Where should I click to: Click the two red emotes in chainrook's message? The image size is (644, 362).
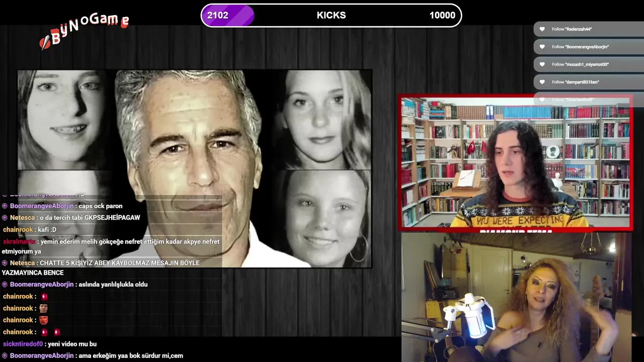(50, 332)
